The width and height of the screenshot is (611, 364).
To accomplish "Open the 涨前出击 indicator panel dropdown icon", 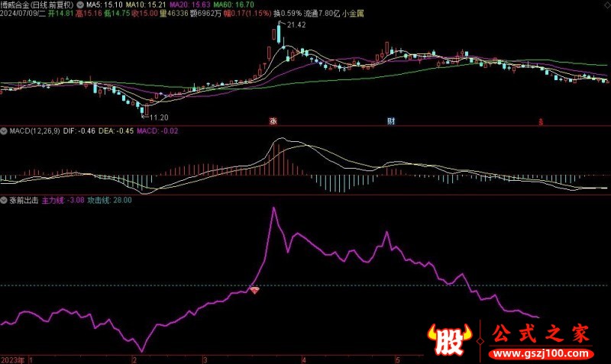I will click(x=4, y=200).
